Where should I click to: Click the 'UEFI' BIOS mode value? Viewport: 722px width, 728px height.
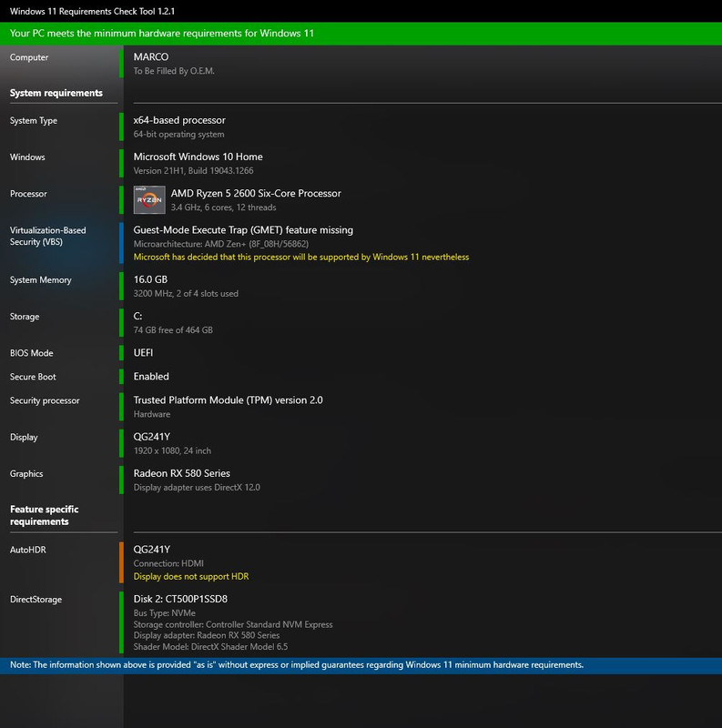(143, 353)
